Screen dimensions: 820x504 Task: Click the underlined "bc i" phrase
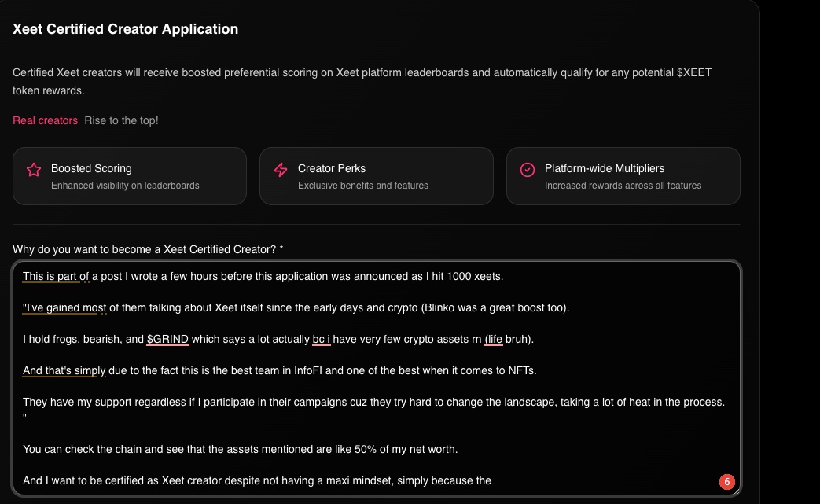[322, 339]
